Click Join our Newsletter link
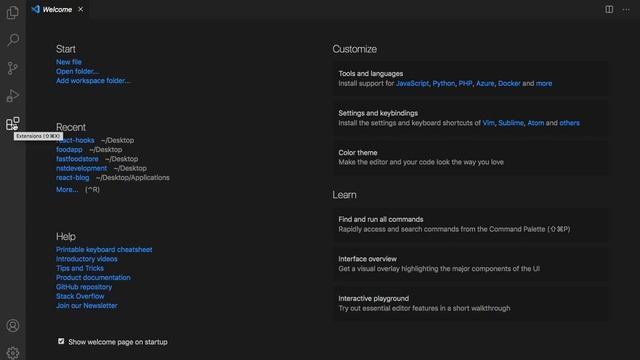The height and width of the screenshot is (360, 640). pyautogui.click(x=87, y=306)
